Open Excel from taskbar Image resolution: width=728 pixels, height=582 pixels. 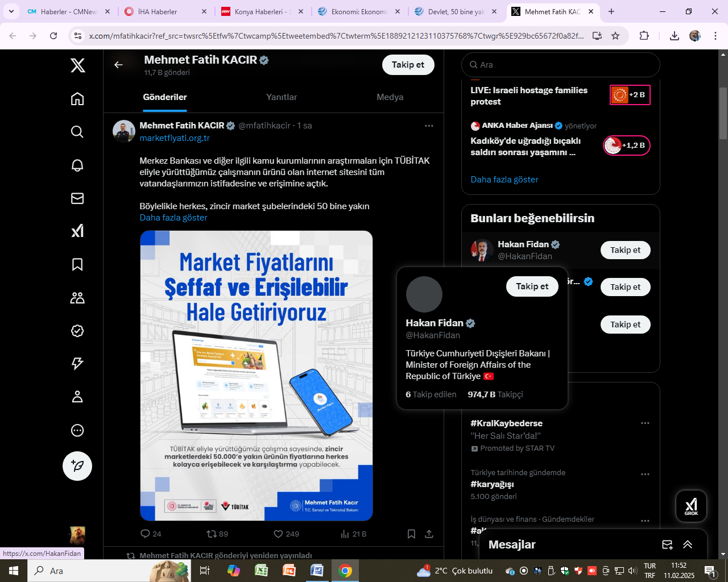[261, 571]
